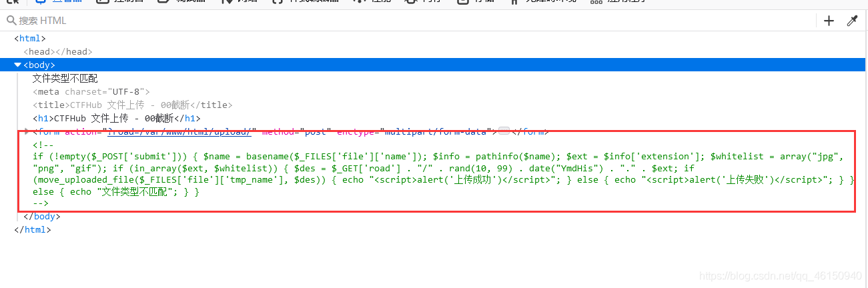
Task: Select the PHP source comment text
Action: (x=443, y=175)
